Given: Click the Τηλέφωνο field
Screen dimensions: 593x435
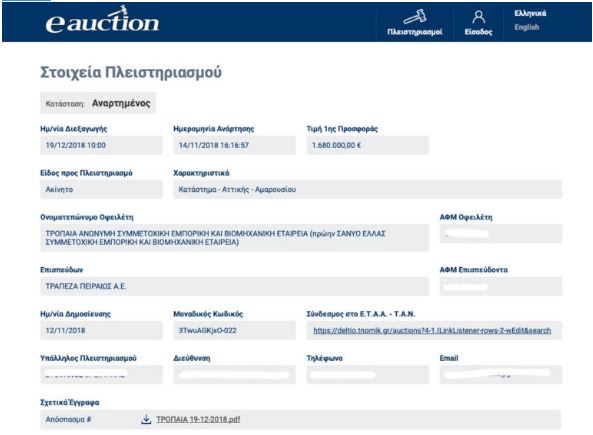Looking at the screenshot, I should tap(368, 375).
